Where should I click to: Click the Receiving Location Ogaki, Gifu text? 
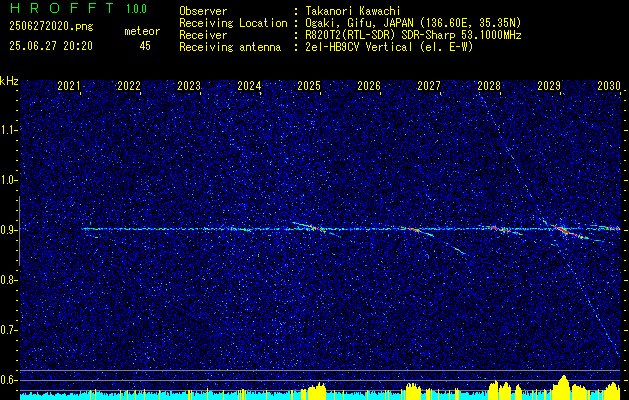(412, 23)
